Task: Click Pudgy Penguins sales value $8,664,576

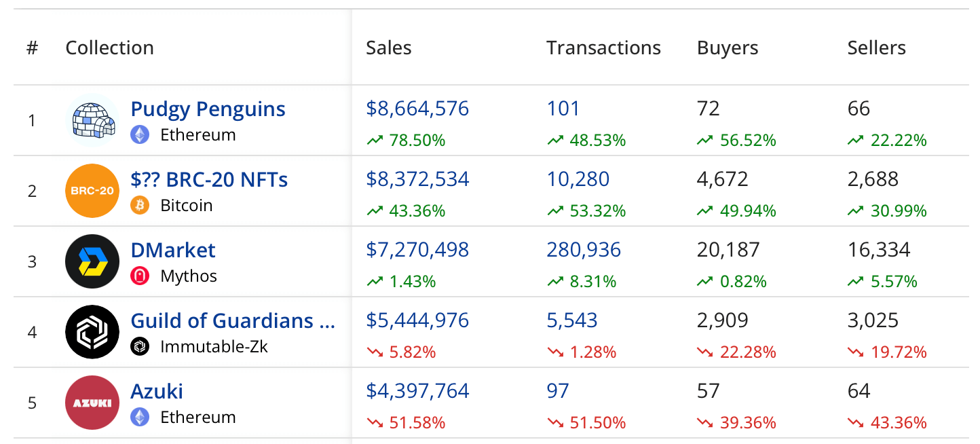Action: [x=417, y=108]
